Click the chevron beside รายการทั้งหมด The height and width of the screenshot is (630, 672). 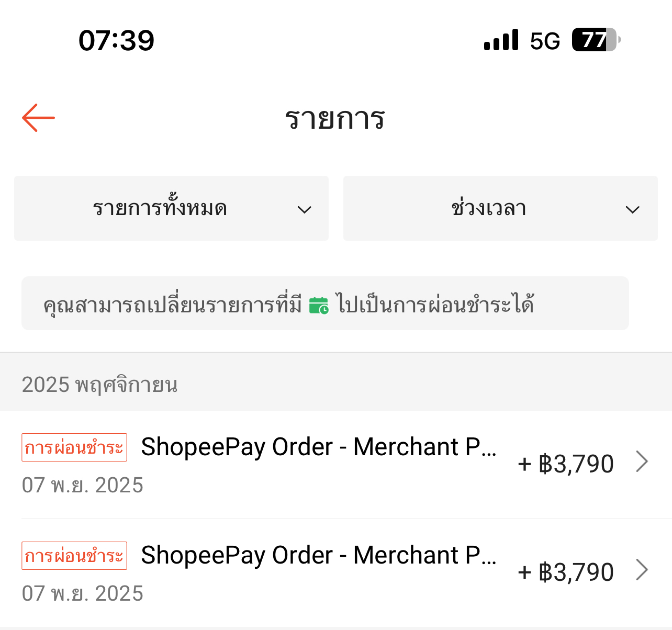304,210
